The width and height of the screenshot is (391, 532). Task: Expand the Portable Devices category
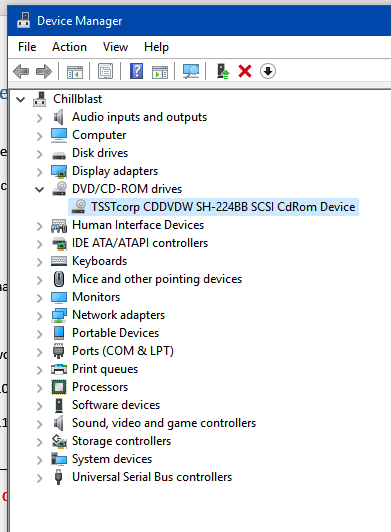click(x=39, y=334)
